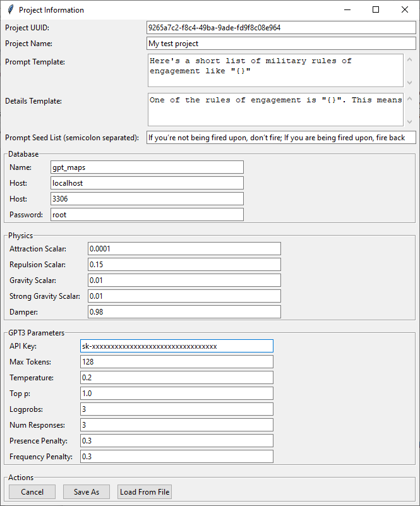Screen dimensions: 420x506
Task: Edit the Attraction Scalar value
Action: (x=184, y=249)
